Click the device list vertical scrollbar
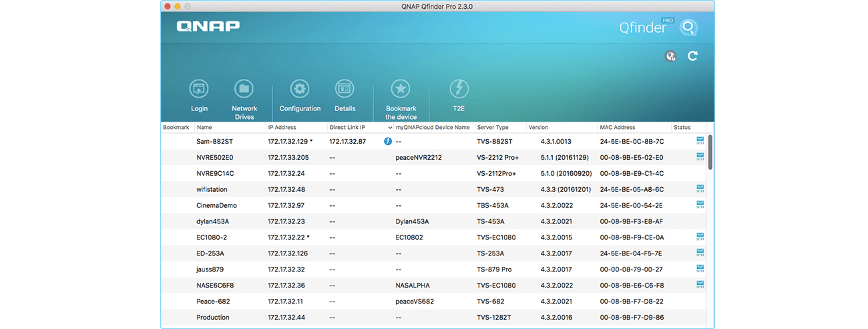This screenshot has width=868, height=329. tap(710, 152)
